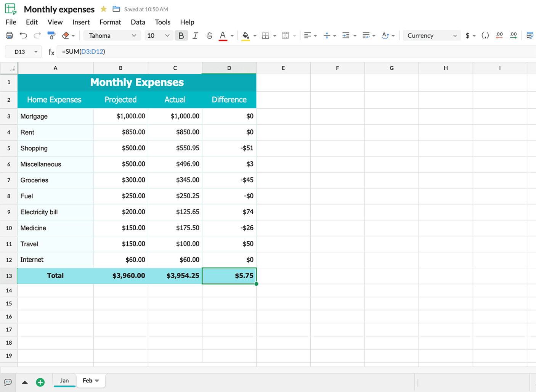Expand the Feb sheet tab menu

click(x=97, y=381)
